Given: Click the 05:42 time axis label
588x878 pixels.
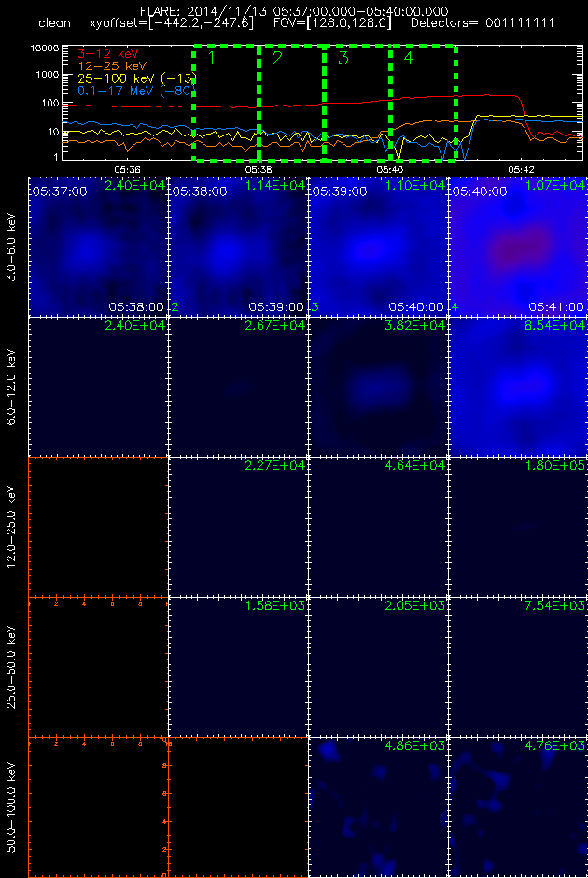Looking at the screenshot, I should pos(522,168).
